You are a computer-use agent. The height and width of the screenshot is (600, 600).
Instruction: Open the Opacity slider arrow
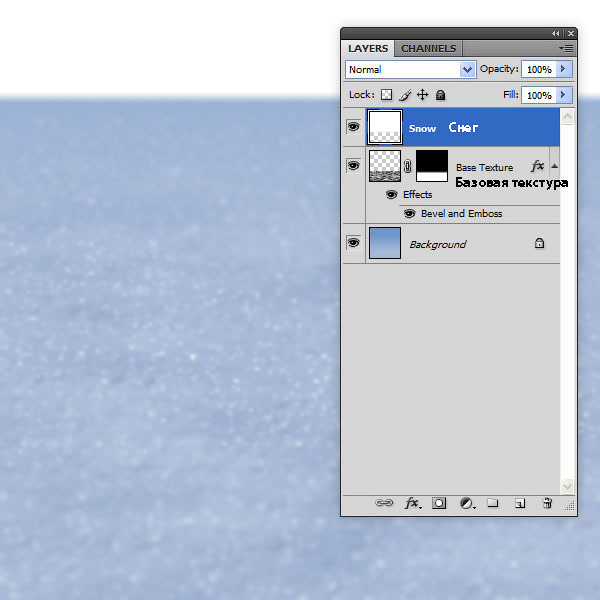[x=564, y=69]
